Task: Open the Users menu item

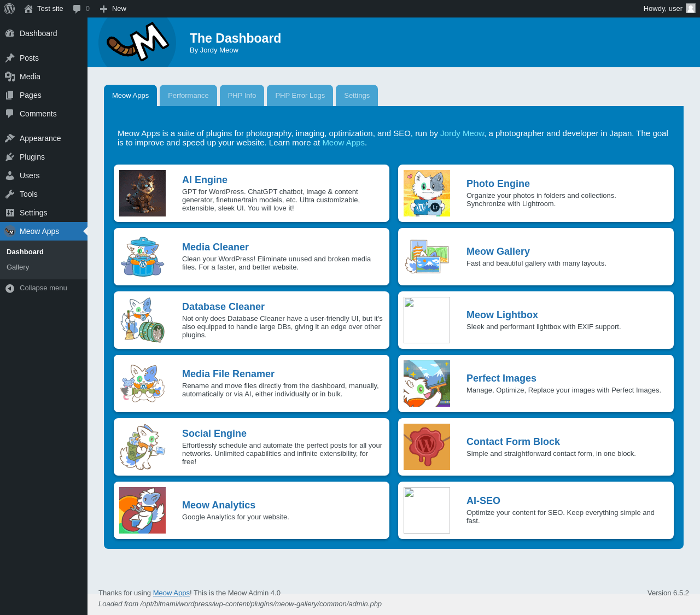Action: click(44, 175)
